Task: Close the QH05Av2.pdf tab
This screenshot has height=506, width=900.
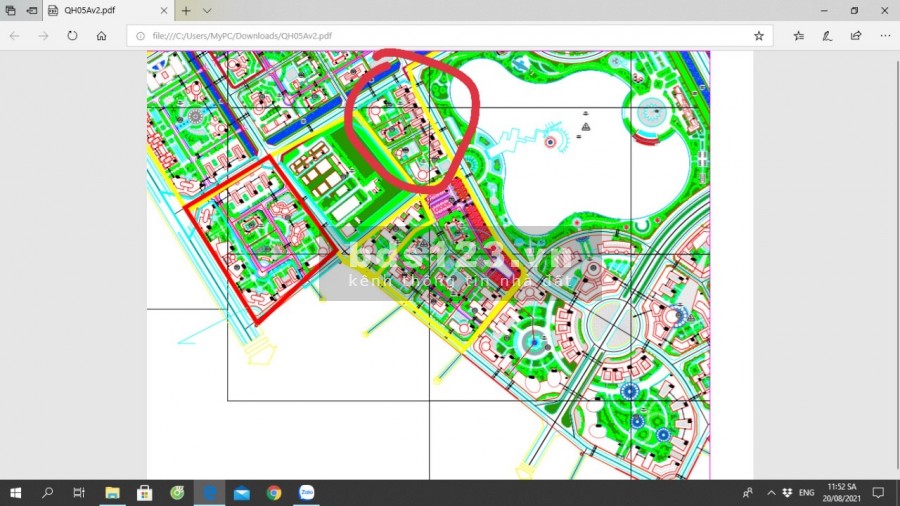Action: pyautogui.click(x=164, y=10)
